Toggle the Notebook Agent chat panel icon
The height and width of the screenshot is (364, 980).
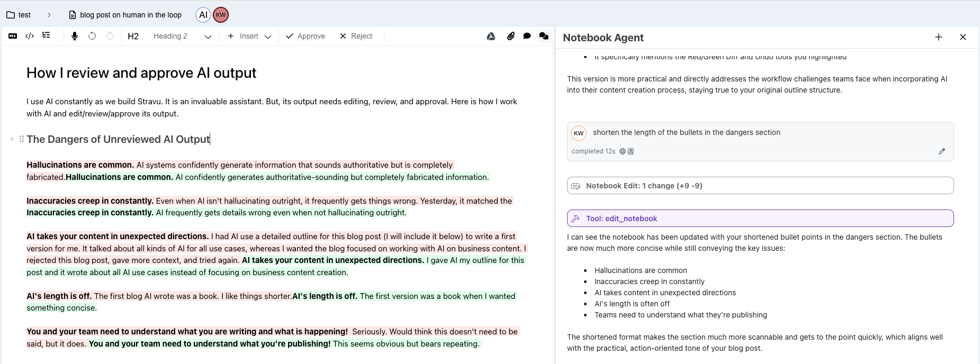point(544,36)
